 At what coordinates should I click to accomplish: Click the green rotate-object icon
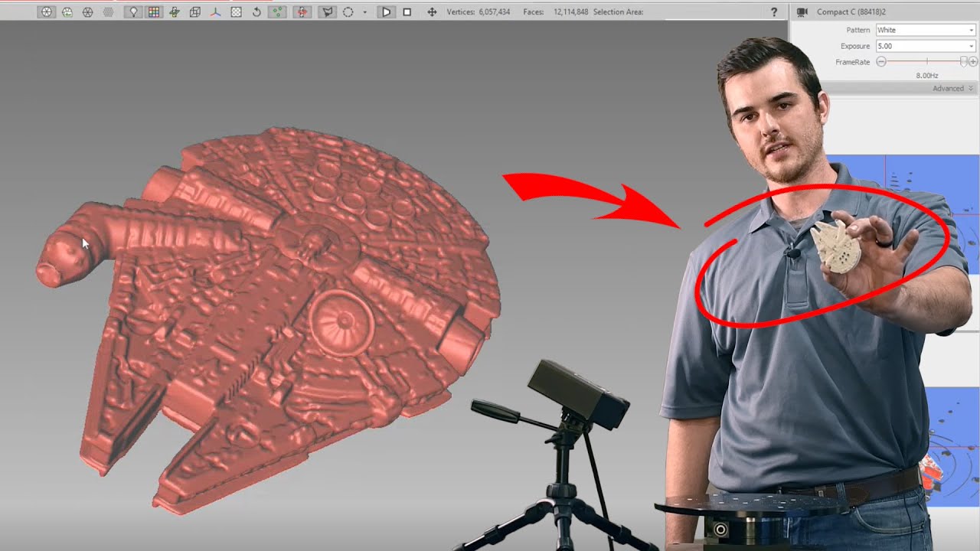(175, 12)
